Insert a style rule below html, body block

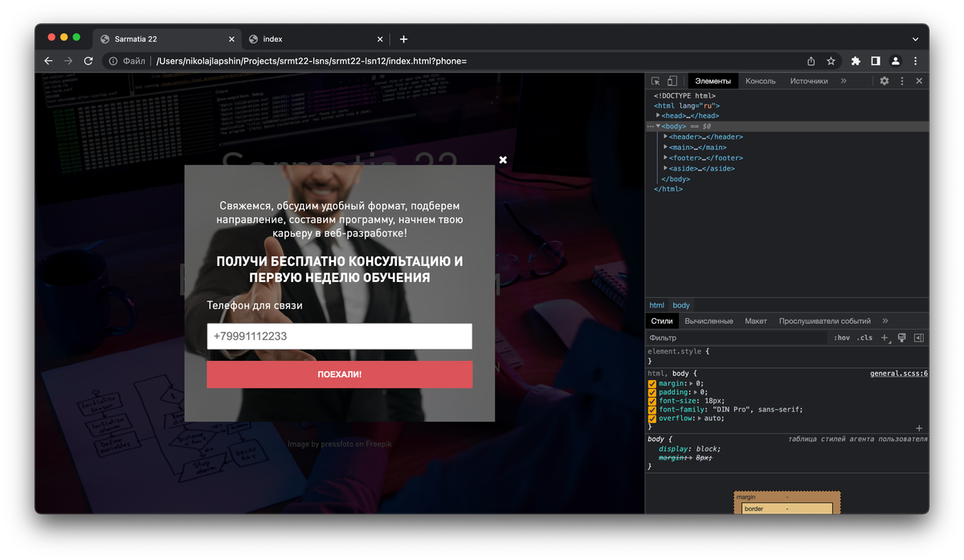pyautogui.click(x=920, y=428)
